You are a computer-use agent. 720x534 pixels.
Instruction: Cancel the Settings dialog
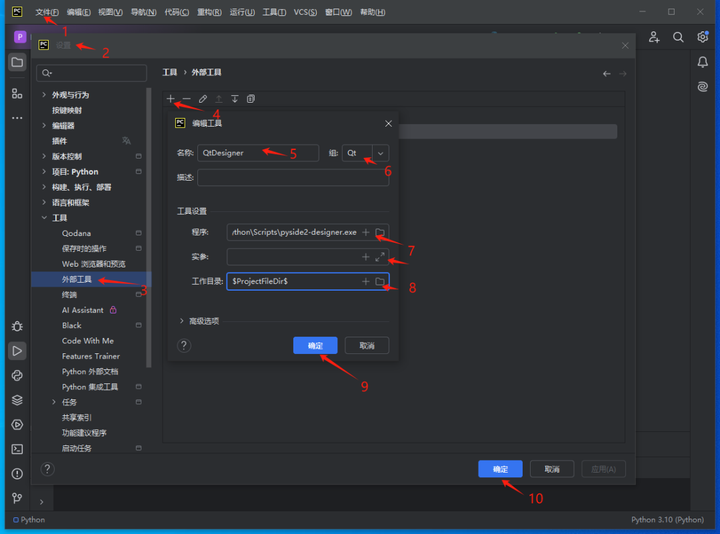coord(551,469)
